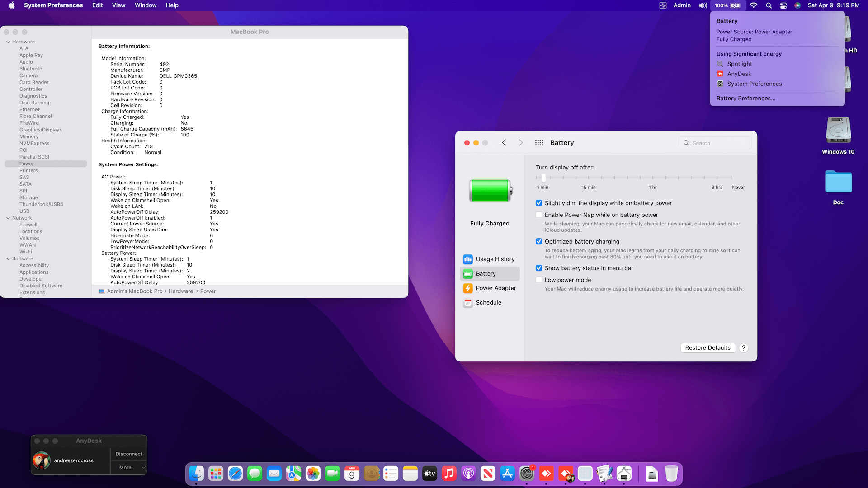Turn on Low power mode checkbox
This screenshot has height=488, width=868.
pos(539,280)
